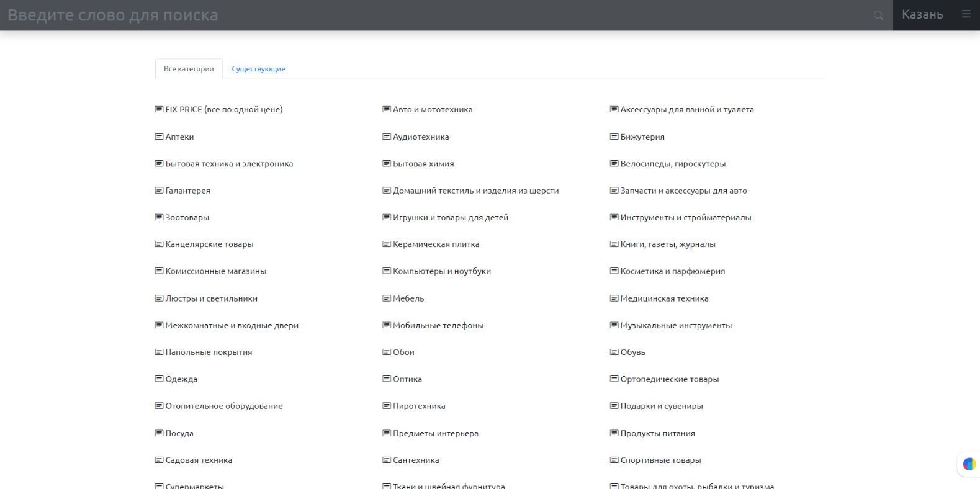Image resolution: width=980 pixels, height=489 pixels.
Task: Click the icon next to Мебель
Action: (x=387, y=298)
